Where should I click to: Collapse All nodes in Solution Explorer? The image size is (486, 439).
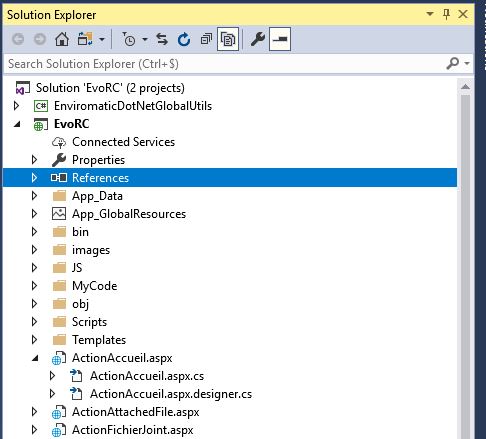click(206, 39)
